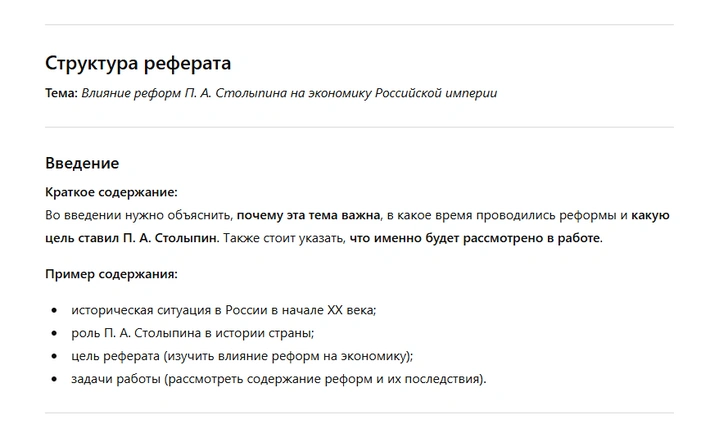Click the bold phrase "почему эта тема важна"
This screenshot has height=432, width=728.
coord(308,215)
